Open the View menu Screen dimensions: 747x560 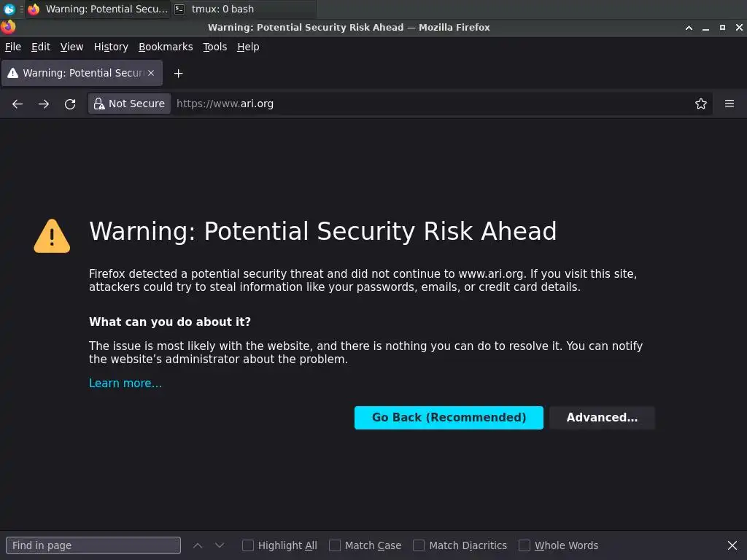click(71, 47)
